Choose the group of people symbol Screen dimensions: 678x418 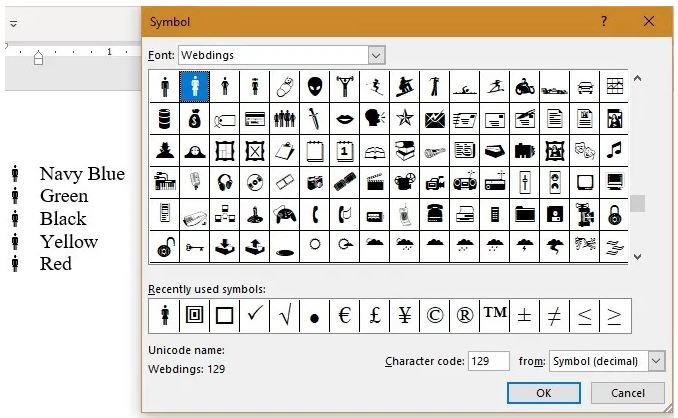pyautogui.click(x=285, y=118)
